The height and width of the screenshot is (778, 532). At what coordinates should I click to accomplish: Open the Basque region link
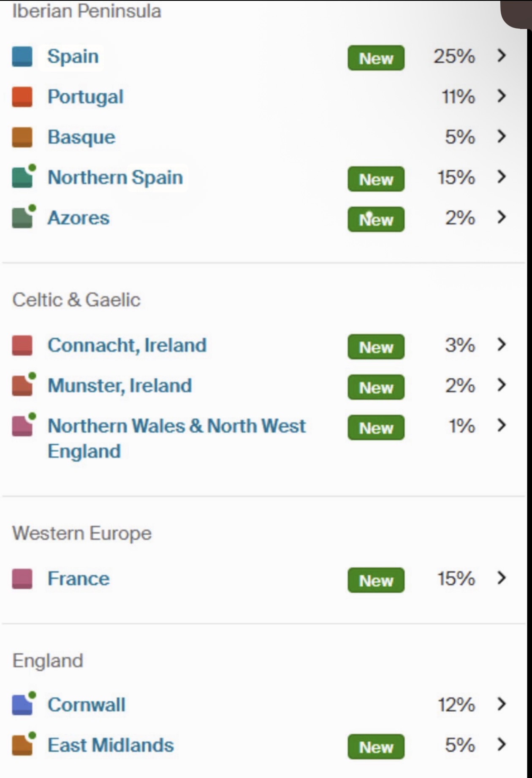pyautogui.click(x=81, y=138)
